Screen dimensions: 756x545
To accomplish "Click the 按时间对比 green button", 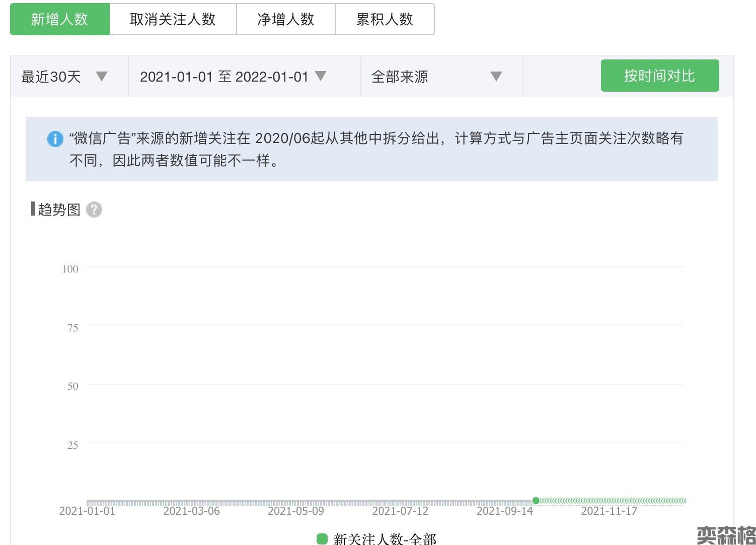I will coord(659,76).
